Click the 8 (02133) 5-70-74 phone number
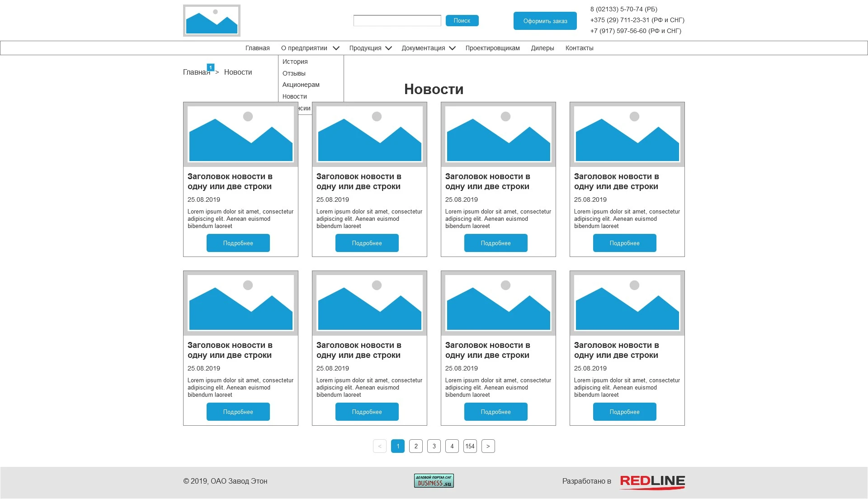 click(623, 9)
